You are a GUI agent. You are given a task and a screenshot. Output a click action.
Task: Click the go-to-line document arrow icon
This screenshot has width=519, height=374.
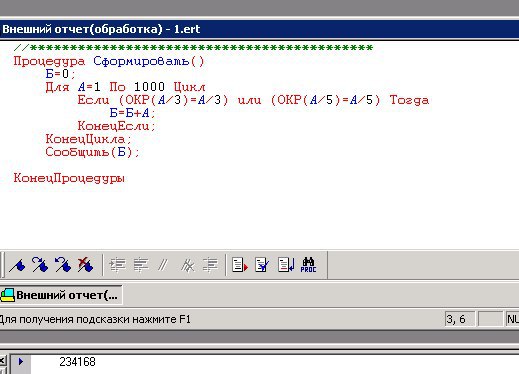tap(286, 265)
